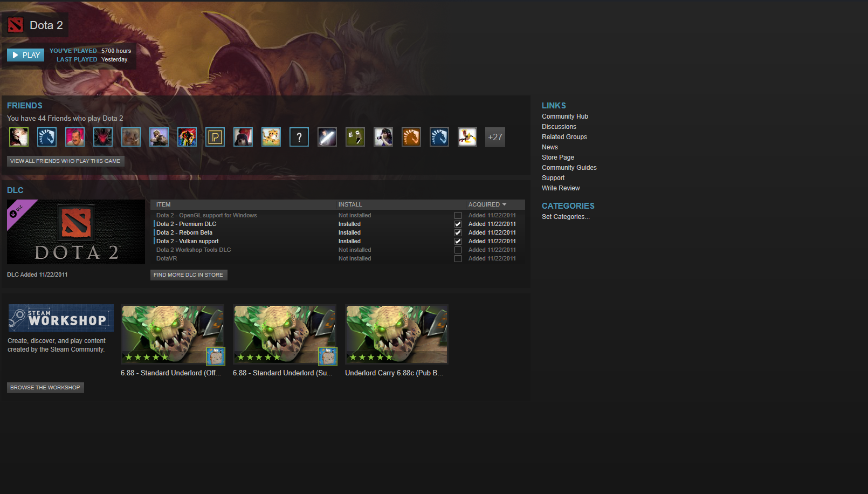868x494 pixels.
Task: Open the Dota 2 DLC artwork image
Action: (x=76, y=232)
